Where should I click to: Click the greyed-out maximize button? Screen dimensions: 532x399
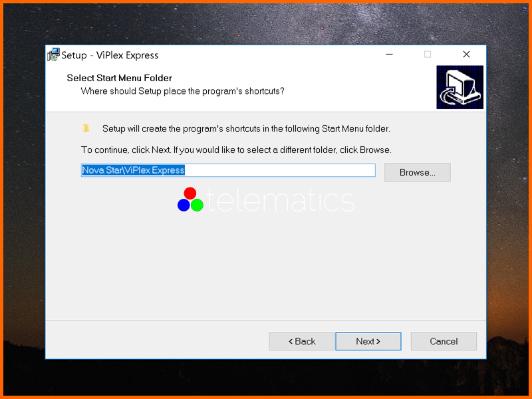[x=428, y=55]
